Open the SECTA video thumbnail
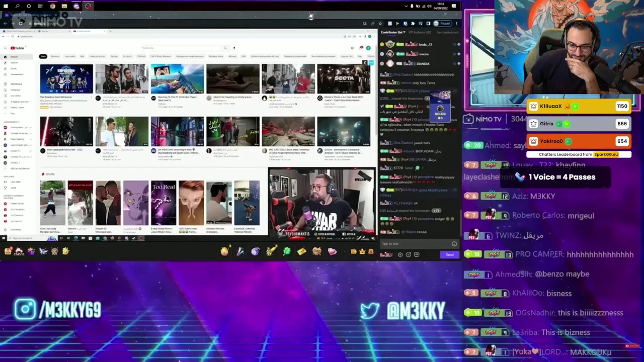This screenshot has height=362, width=644. pyautogui.click(x=344, y=79)
